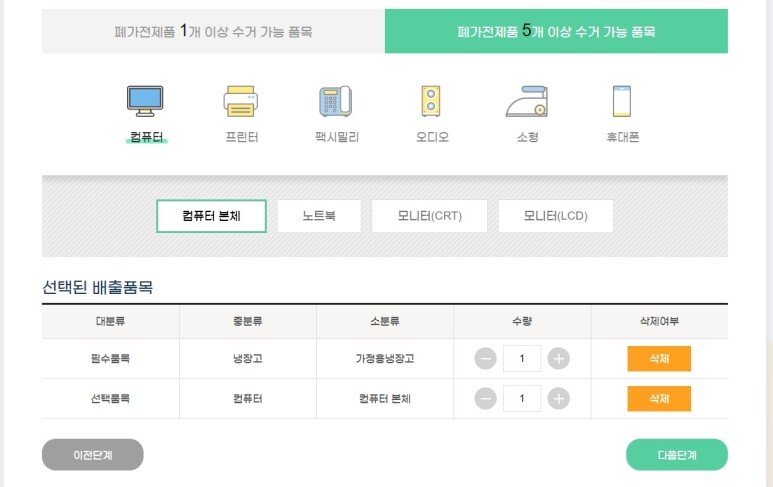The height and width of the screenshot is (487, 773).
Task: Select the 모니터(CRT) subcategory button
Action: [429, 216]
